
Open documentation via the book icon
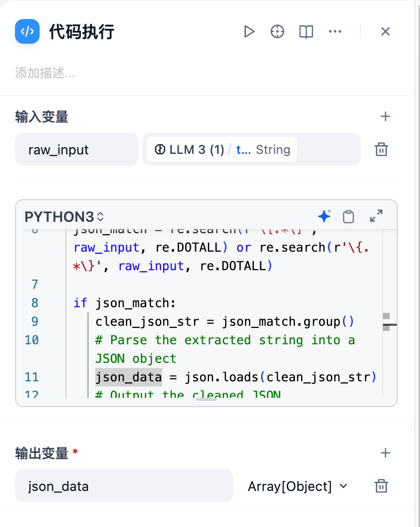(306, 31)
